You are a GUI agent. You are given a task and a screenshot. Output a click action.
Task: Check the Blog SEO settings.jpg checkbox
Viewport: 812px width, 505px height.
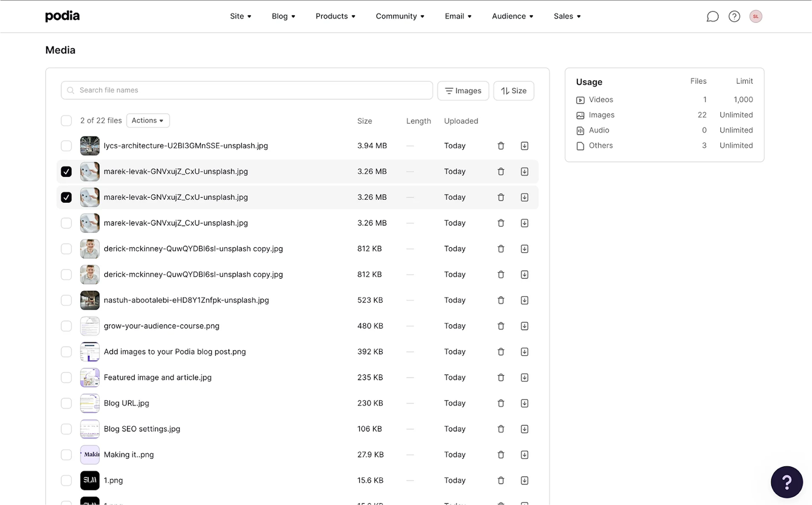[66, 429]
